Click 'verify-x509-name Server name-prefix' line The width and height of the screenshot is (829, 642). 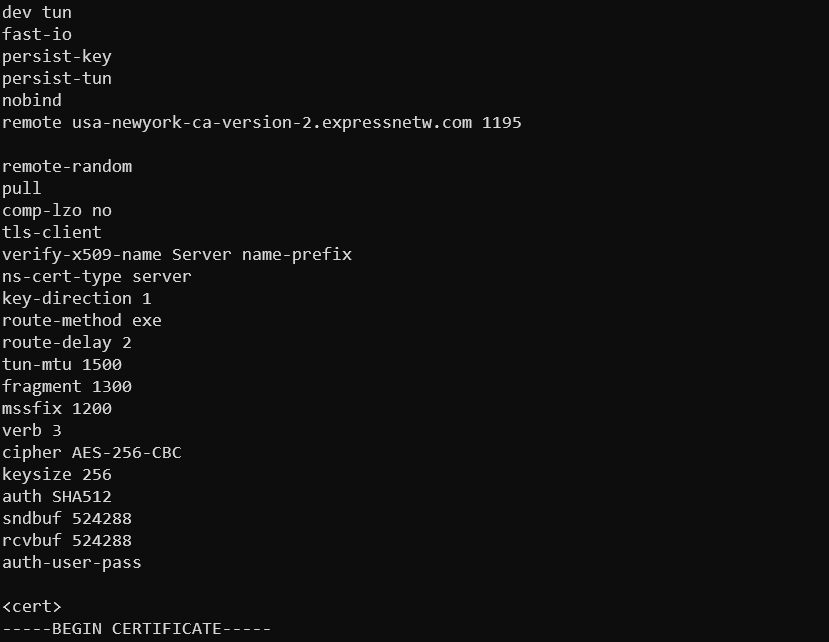(177, 255)
